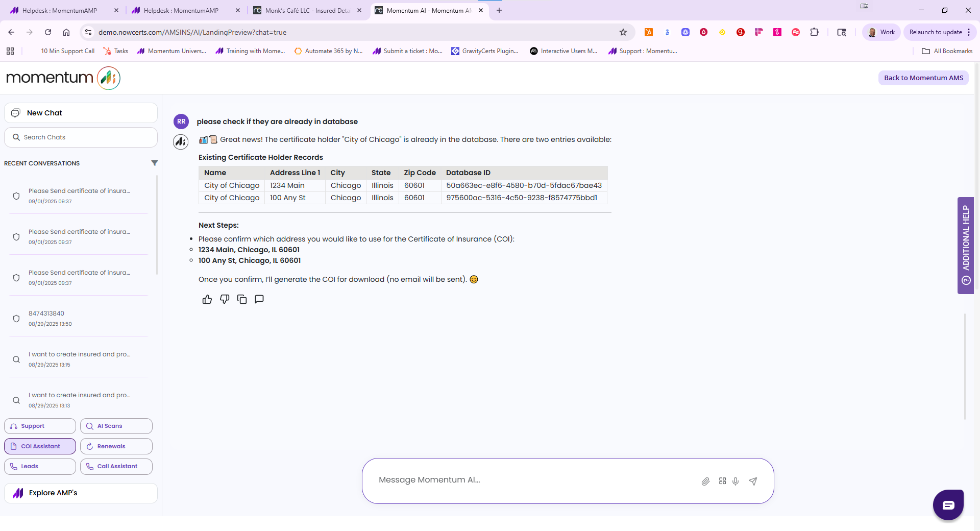View site information icon in address bar
Viewport: 980px width, 531px height.
(88, 32)
